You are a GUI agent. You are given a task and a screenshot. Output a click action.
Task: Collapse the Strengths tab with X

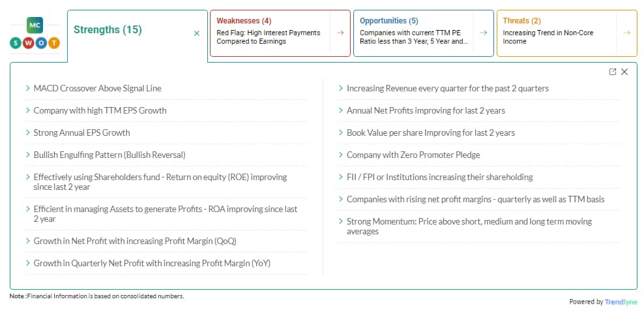click(x=197, y=33)
